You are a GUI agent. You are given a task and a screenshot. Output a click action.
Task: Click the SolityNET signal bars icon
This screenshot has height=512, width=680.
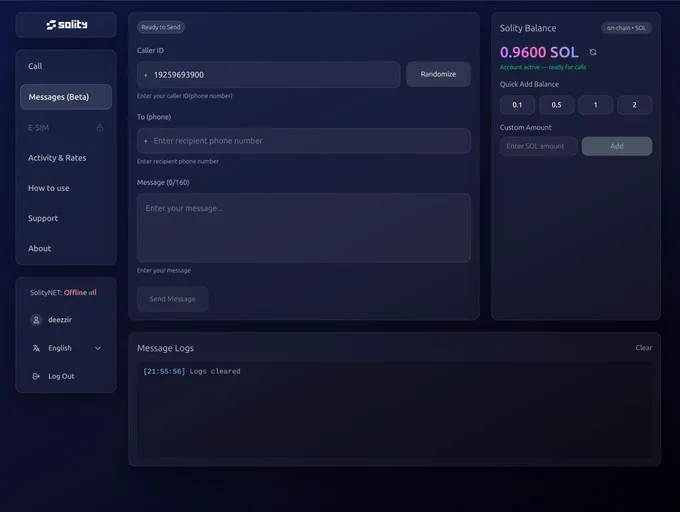tap(92, 293)
